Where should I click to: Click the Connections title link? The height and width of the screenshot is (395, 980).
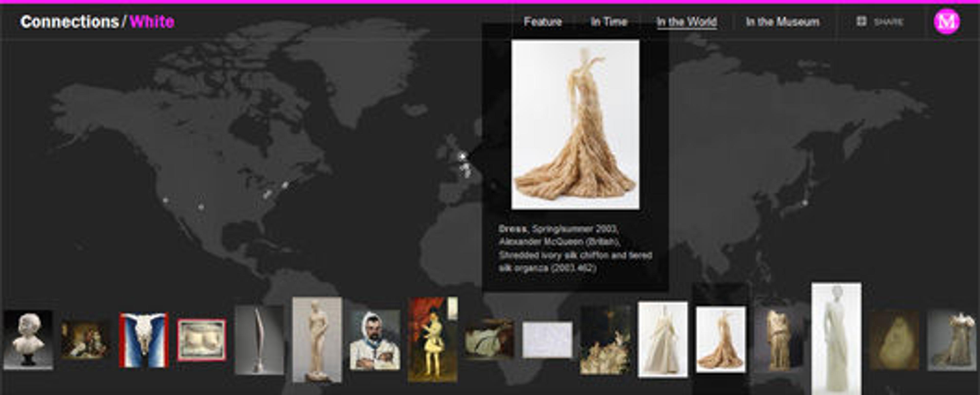pyautogui.click(x=70, y=22)
